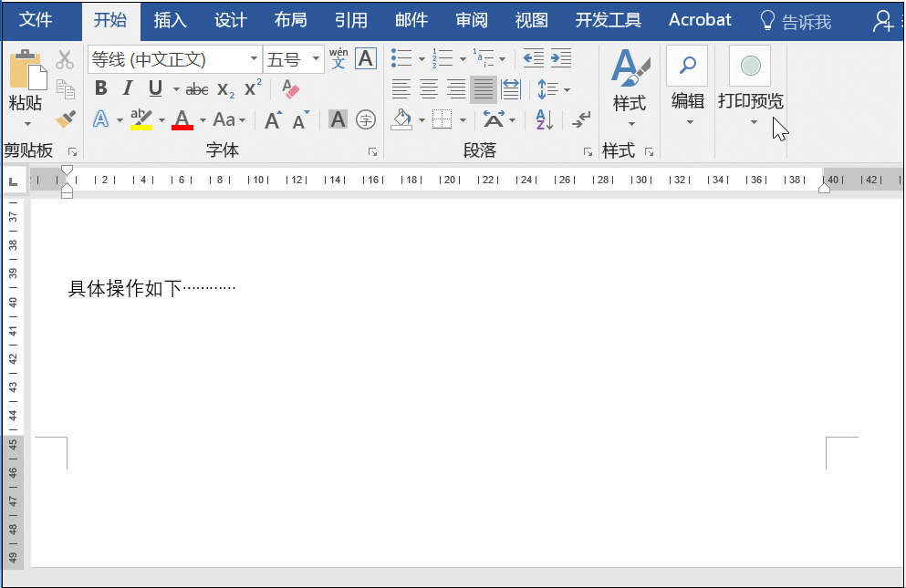Expand the line spacing dropdown

pos(567,89)
